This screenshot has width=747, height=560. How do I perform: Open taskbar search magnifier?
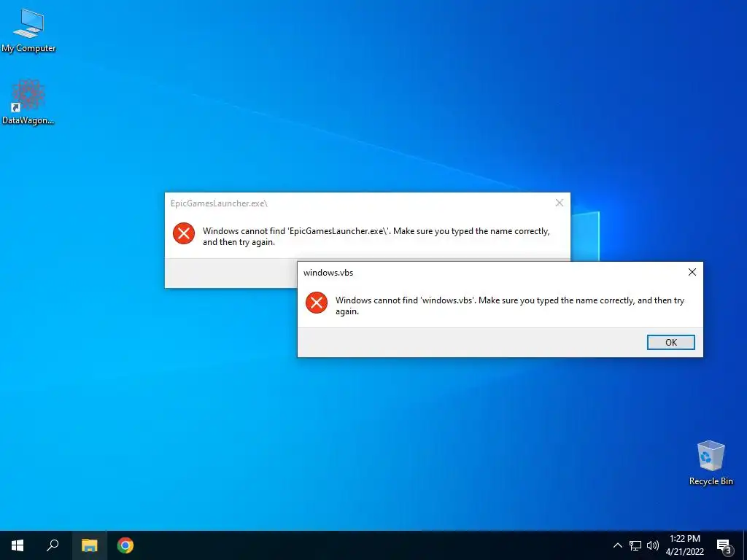(53, 545)
